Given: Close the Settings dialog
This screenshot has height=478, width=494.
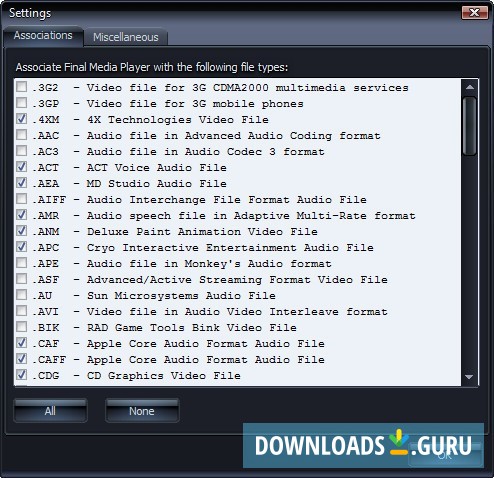Looking at the screenshot, I should click(474, 13).
